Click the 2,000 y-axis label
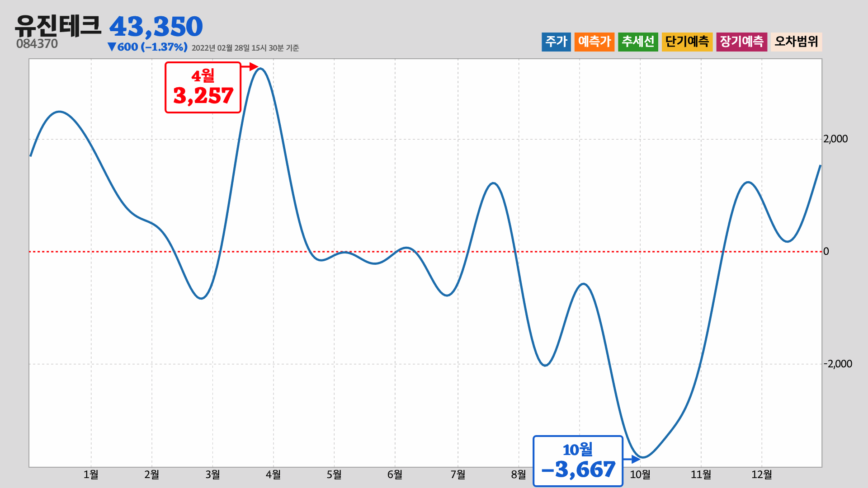This screenshot has width=868, height=488. point(835,139)
